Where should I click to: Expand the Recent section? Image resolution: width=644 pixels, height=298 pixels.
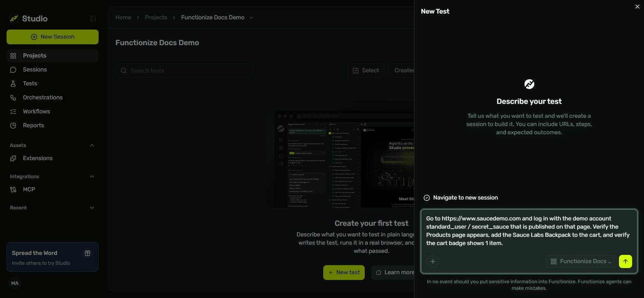tap(92, 208)
